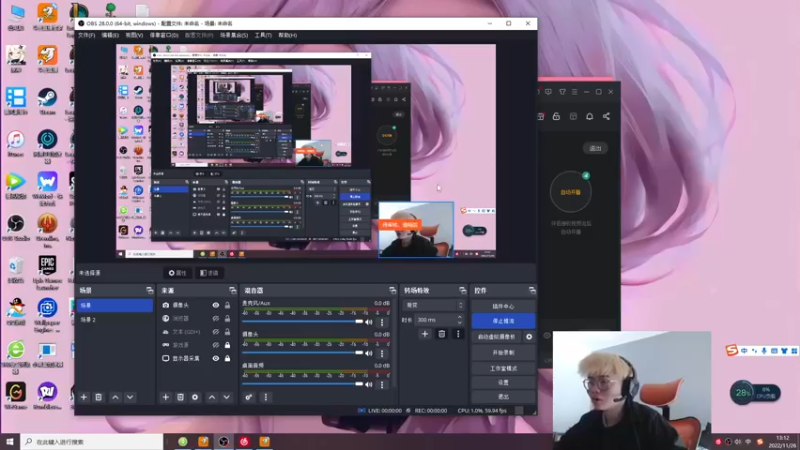Toggle visibility eye for 摄像头 source
Image resolution: width=800 pixels, height=450 pixels.
(x=216, y=305)
